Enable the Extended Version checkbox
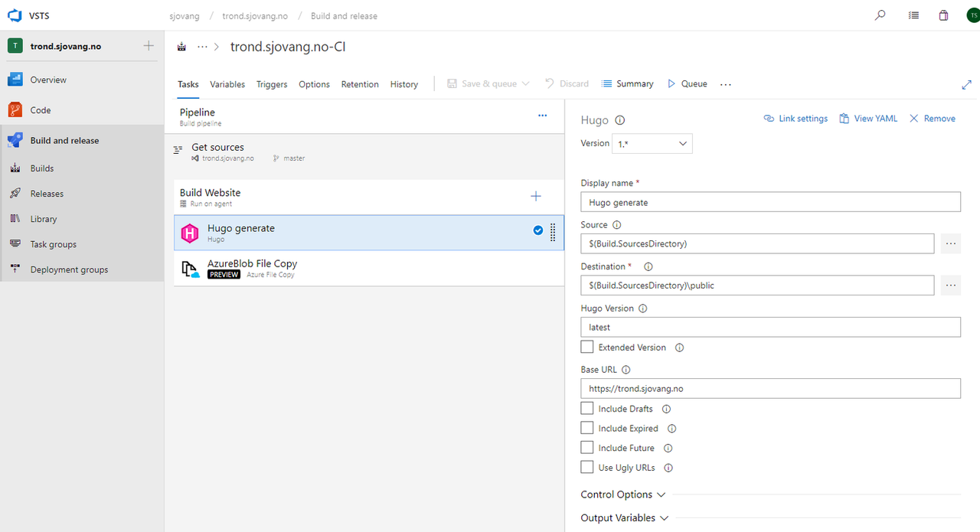Image resolution: width=980 pixels, height=532 pixels. [586, 346]
